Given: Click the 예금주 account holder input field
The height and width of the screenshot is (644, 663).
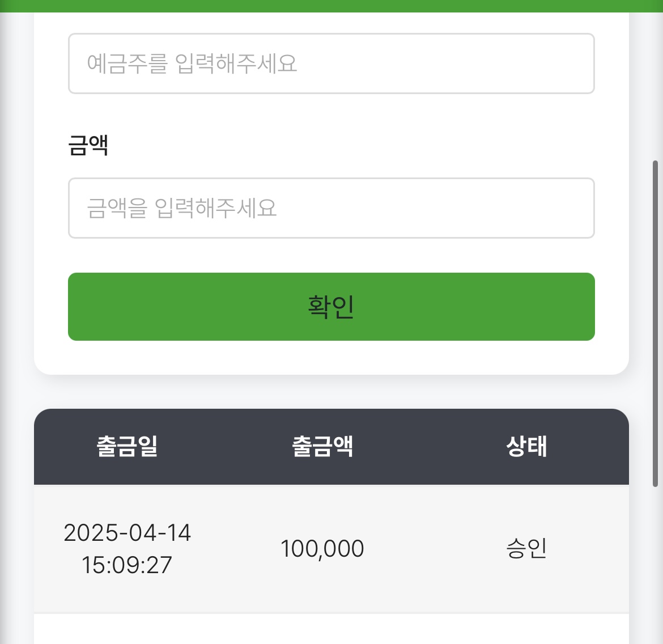Looking at the screenshot, I should click(x=331, y=63).
